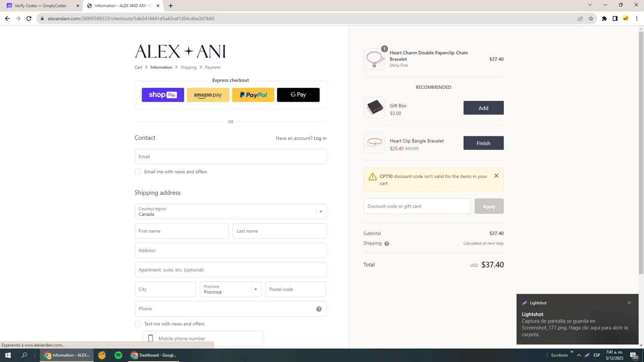Open the Country/region dropdown

[x=231, y=211]
